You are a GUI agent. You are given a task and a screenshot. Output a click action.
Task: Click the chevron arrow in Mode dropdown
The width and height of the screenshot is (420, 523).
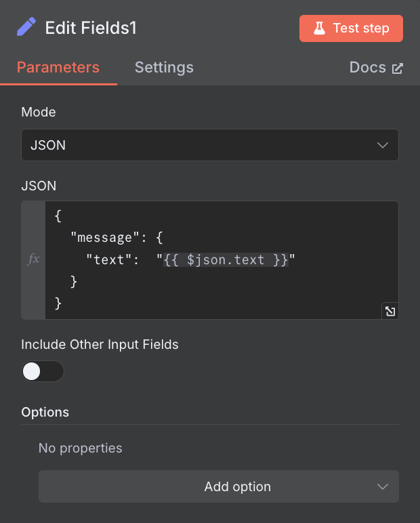(382, 145)
